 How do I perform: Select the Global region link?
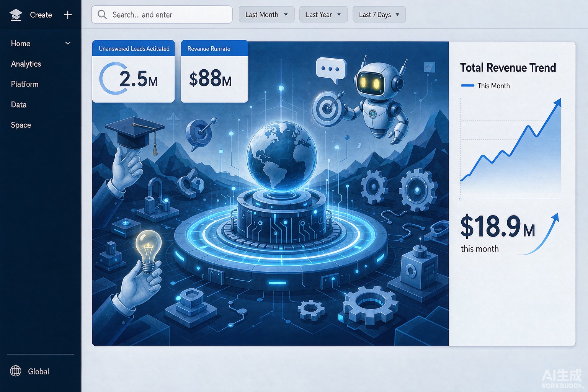[x=38, y=371]
